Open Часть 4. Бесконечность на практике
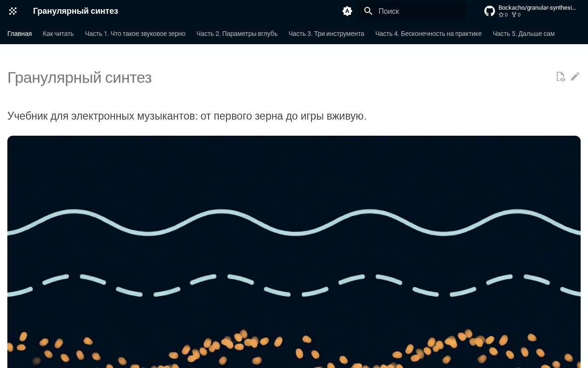 point(429,34)
